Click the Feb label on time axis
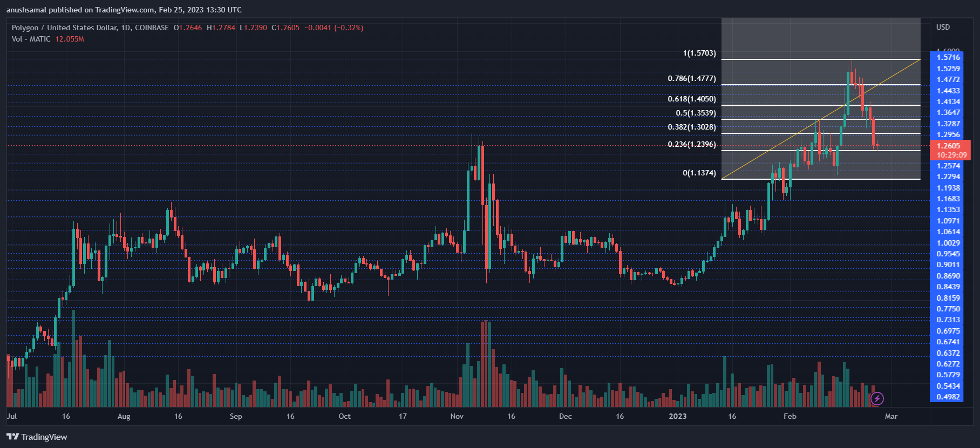 790,416
